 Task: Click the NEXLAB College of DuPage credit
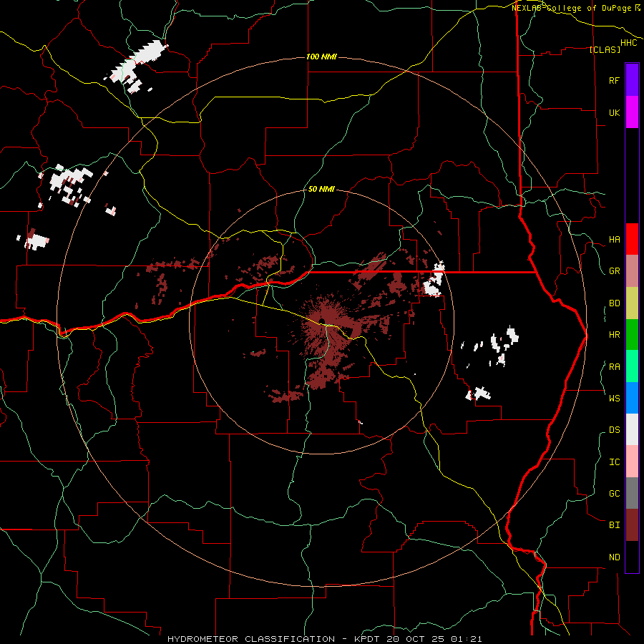tap(575, 8)
